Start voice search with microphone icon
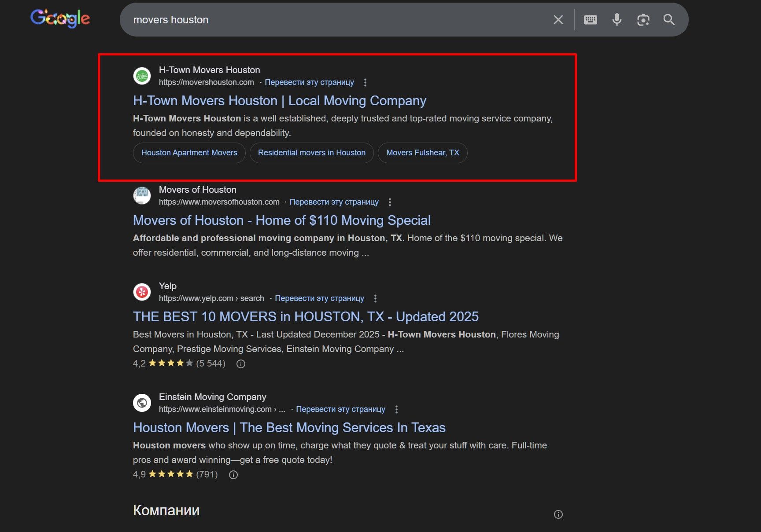The width and height of the screenshot is (761, 532). tap(617, 20)
